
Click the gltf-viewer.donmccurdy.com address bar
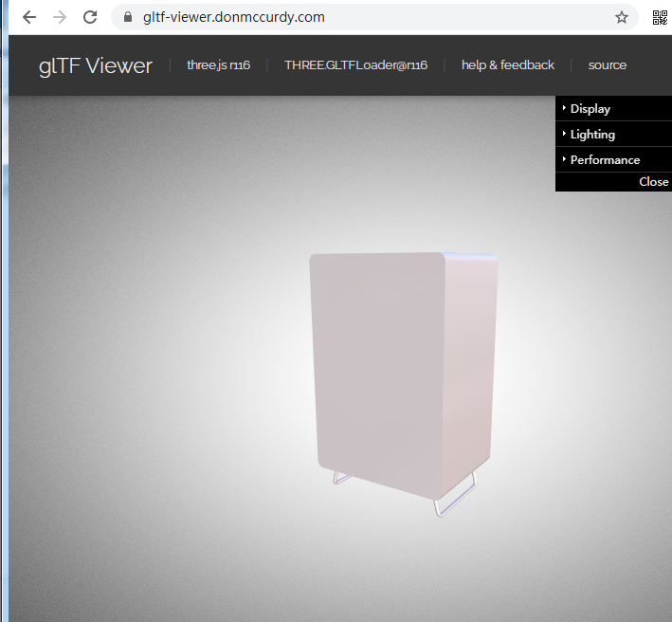[x=375, y=17]
